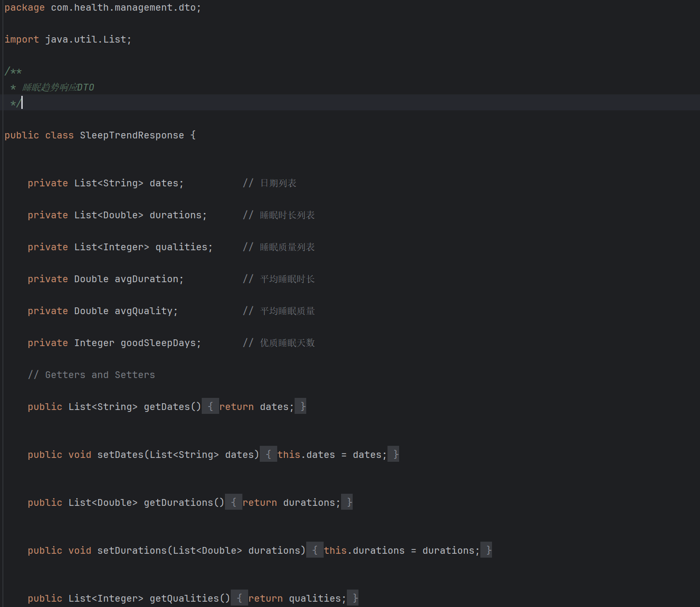This screenshot has height=607, width=700.
Task: Click the 'this' keyword in setDurations body
Action: point(335,551)
